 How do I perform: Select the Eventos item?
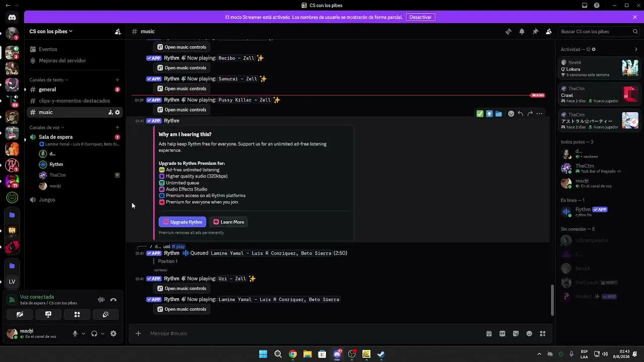tap(74, 49)
